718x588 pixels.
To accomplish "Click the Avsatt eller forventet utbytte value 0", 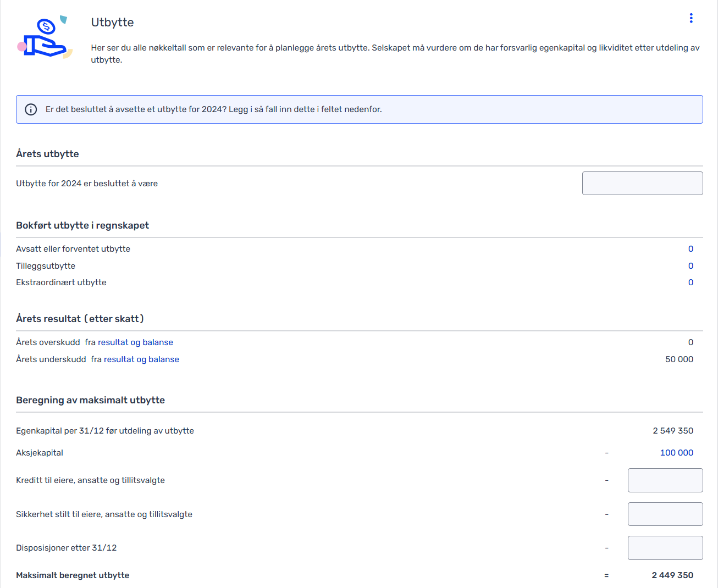I will [x=691, y=249].
